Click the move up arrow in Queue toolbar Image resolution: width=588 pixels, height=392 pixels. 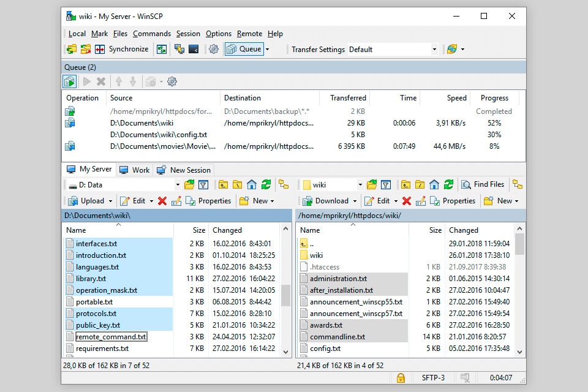pos(119,81)
